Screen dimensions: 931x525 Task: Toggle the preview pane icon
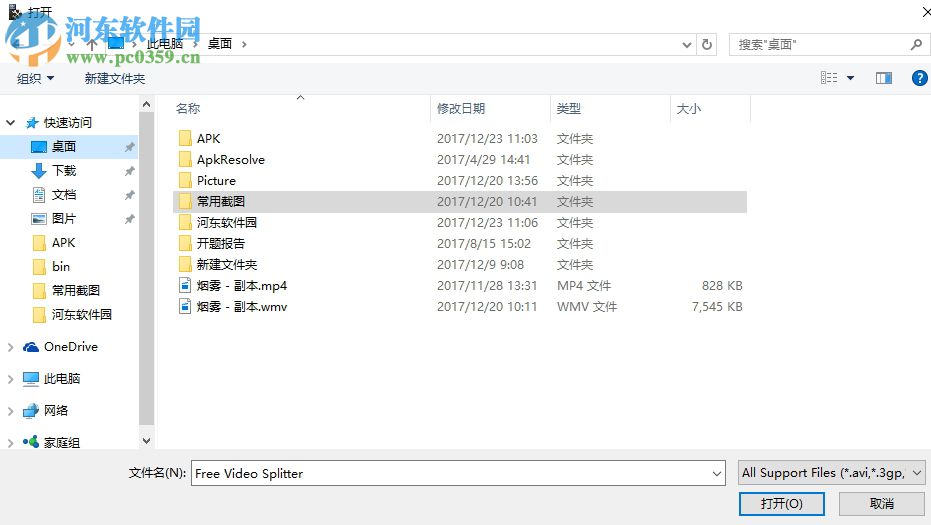coord(884,78)
